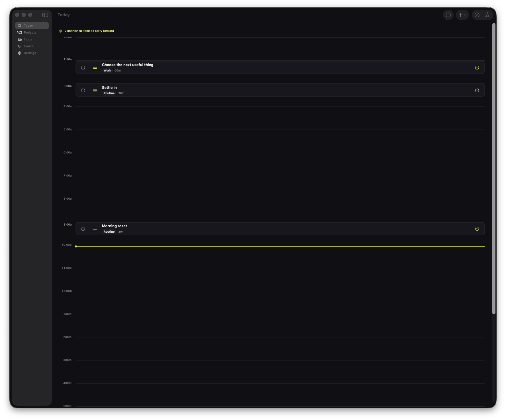The height and width of the screenshot is (420, 506).
Task: Click the 8:00a time label
Action: [x=68, y=199]
